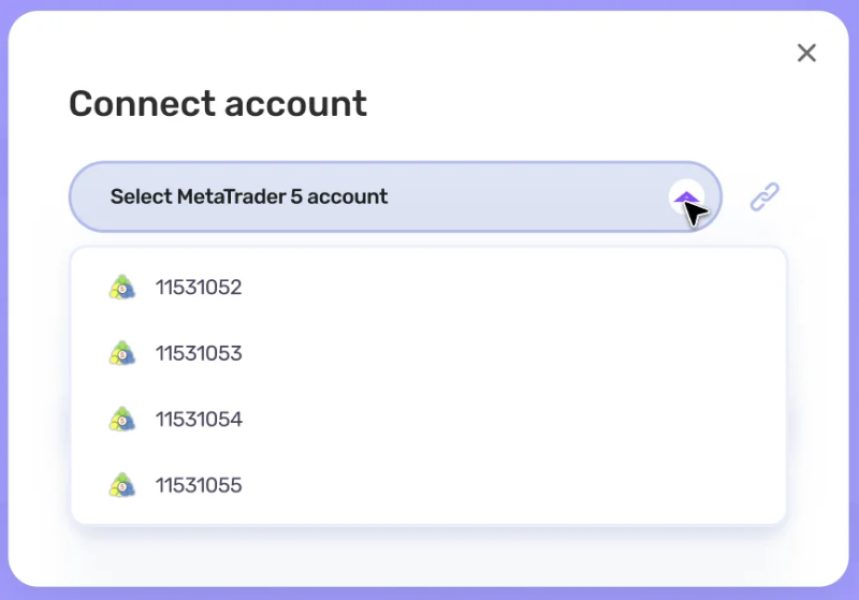
Task: Click the MetaTrader icon beside 11531054
Action: click(122, 420)
